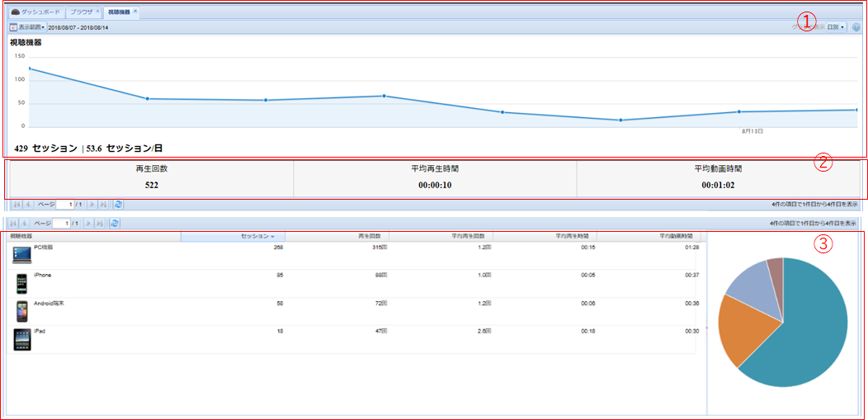Click the 平均再生回数 column header

441,236
